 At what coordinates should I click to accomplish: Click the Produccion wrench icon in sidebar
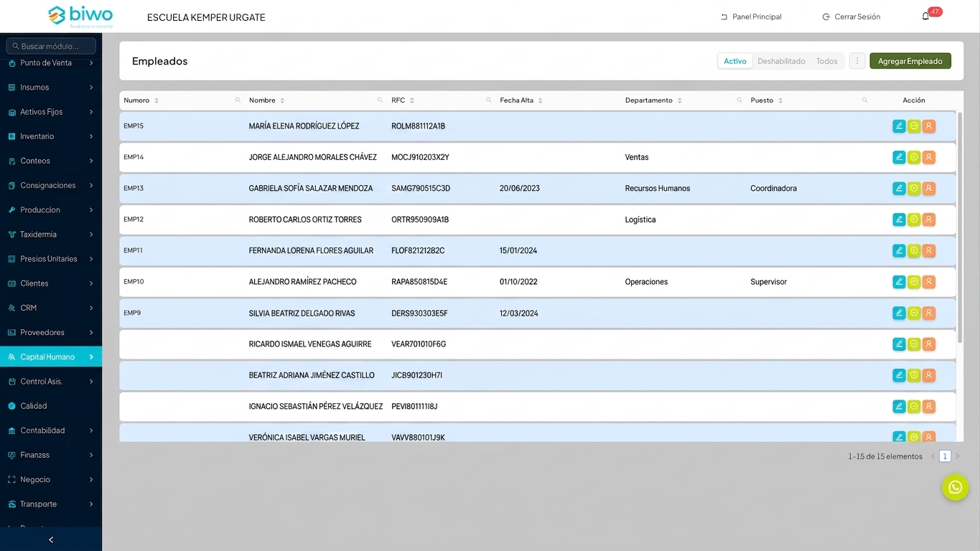11,210
